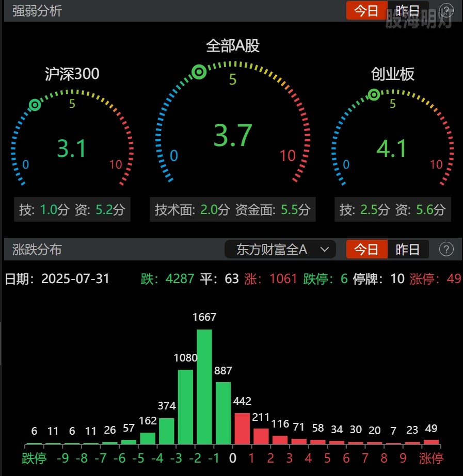Click the 全部A股 gauge title

coord(233,46)
